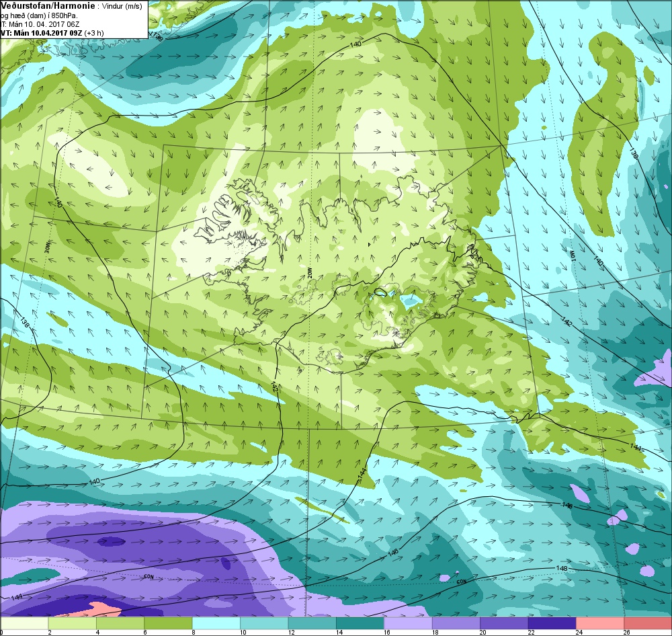Click the medium teal 12–14 m/s legend swatch
672x636 pixels.
click(312, 623)
